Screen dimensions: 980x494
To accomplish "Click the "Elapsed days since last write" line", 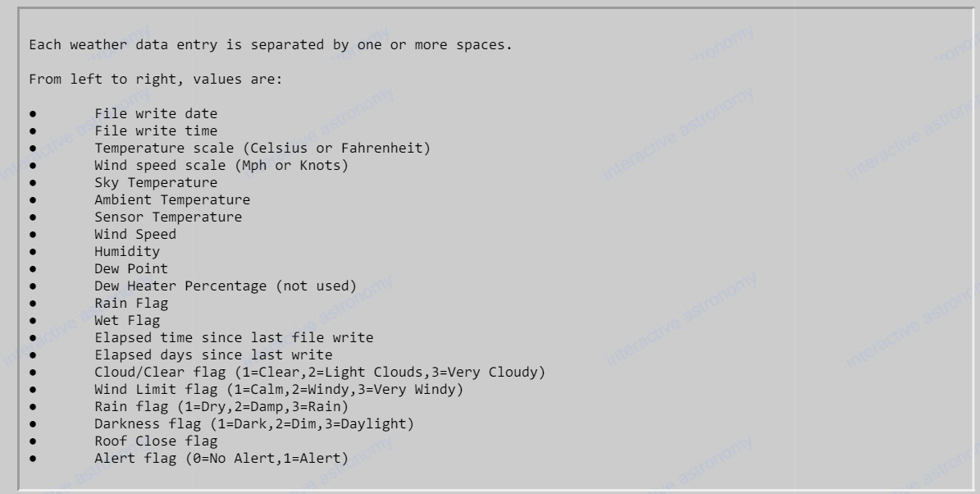I will tap(213, 354).
